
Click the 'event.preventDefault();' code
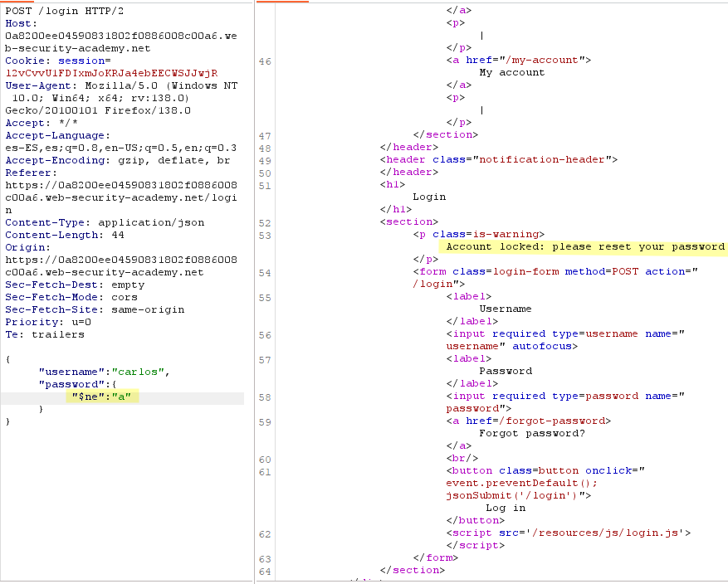tap(522, 483)
